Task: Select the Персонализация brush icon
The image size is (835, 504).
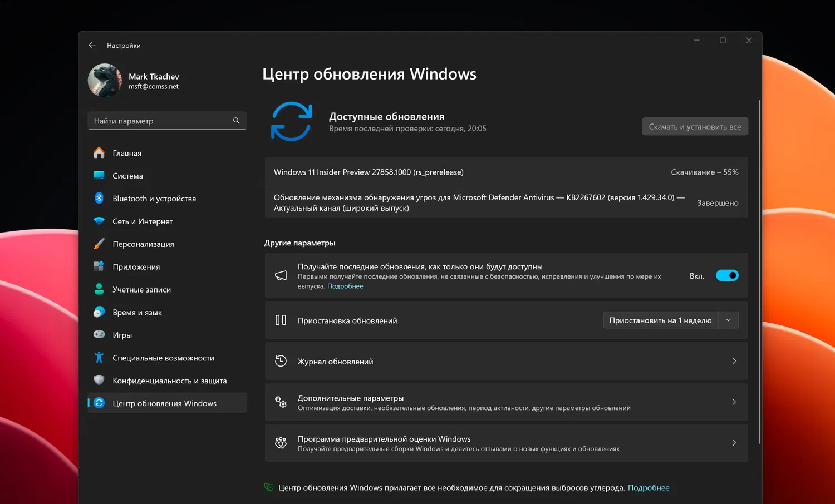Action: pos(99,244)
